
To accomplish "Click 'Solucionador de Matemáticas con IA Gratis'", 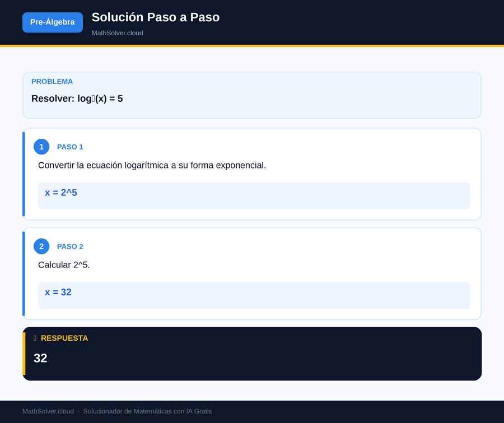I will point(147,411).
